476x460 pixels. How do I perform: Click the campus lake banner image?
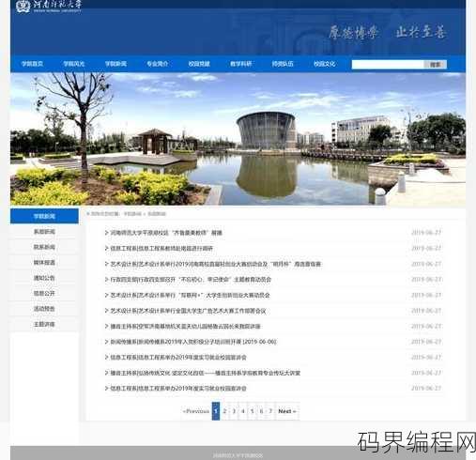[238, 139]
